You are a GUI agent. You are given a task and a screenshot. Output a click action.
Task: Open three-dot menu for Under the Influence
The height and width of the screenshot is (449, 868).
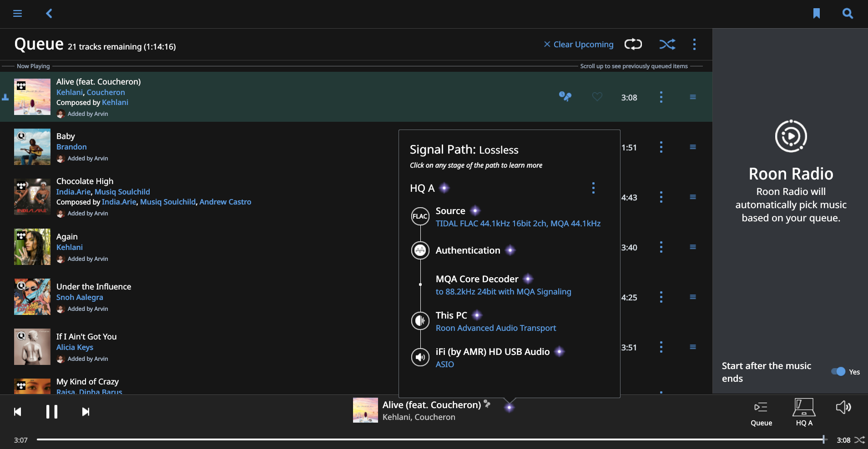(661, 297)
